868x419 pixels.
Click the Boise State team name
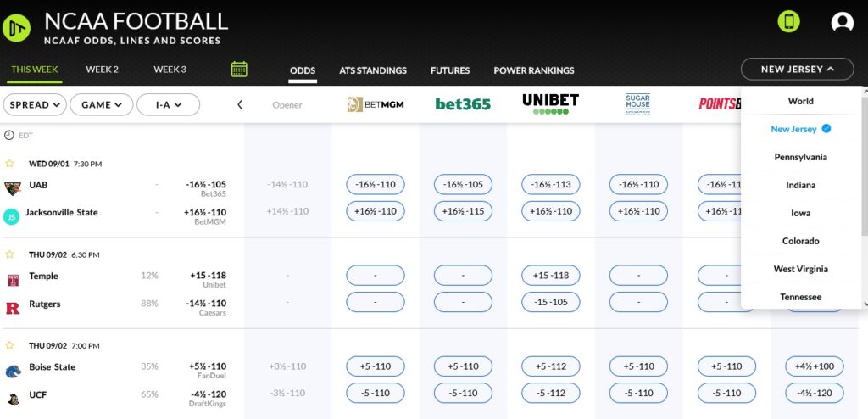[x=52, y=367]
